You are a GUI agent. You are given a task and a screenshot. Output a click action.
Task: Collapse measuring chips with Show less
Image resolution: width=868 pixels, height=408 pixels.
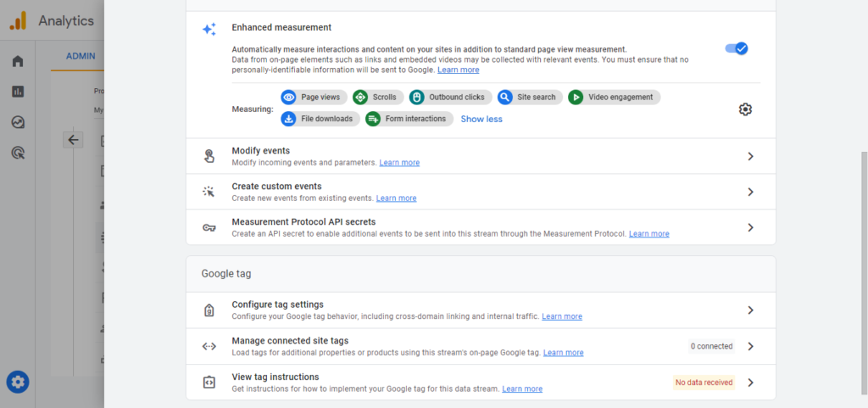point(481,119)
